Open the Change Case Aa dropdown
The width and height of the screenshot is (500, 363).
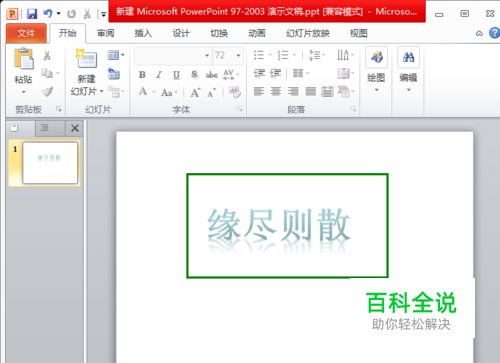click(x=169, y=92)
